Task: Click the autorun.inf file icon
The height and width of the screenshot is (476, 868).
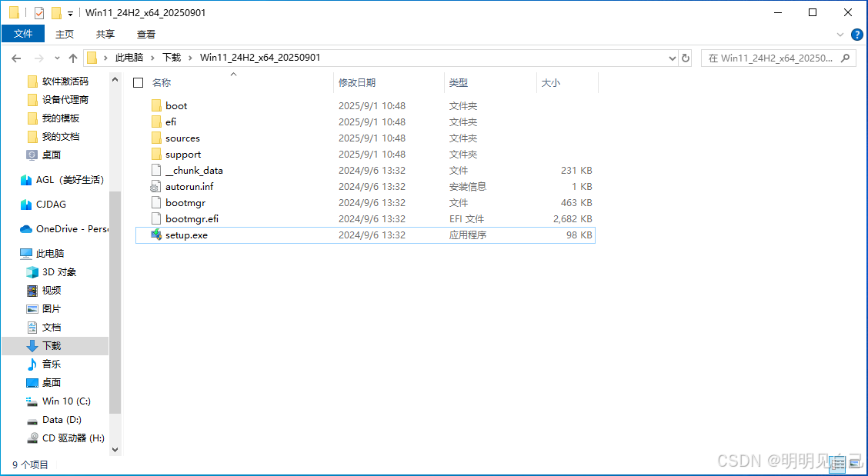Action: (156, 187)
